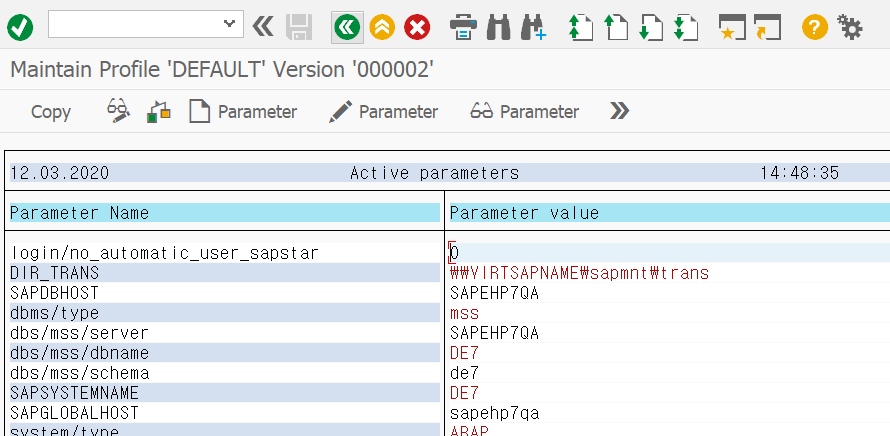Click the green Enter checkmark icon
Image resolution: width=890 pixels, height=436 pixels.
tap(20, 27)
